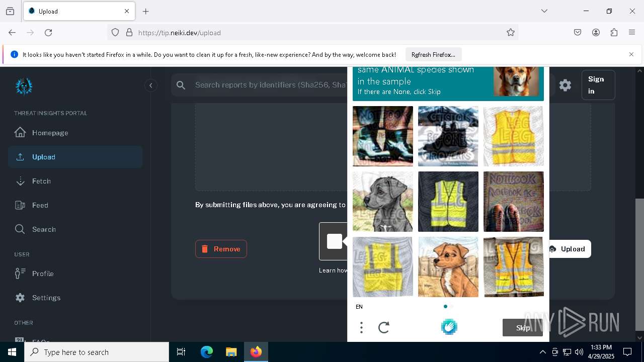This screenshot has width=644, height=362.
Task: Open Task View on taskbar
Action: 181,352
